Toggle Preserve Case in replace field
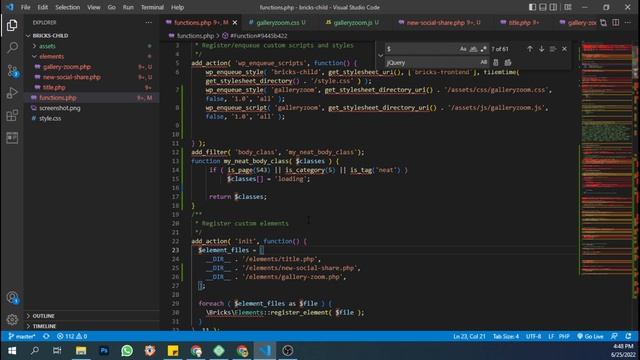 pyautogui.click(x=484, y=62)
